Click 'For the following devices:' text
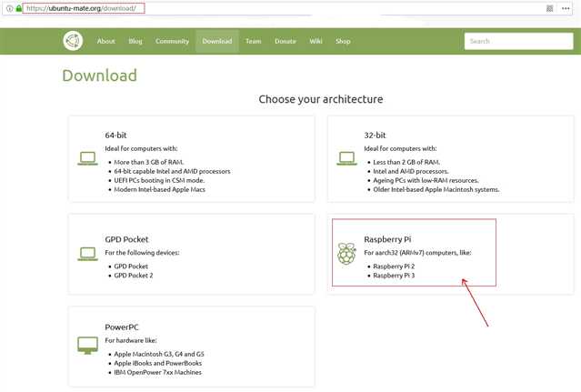The width and height of the screenshot is (581, 392). click(x=142, y=253)
